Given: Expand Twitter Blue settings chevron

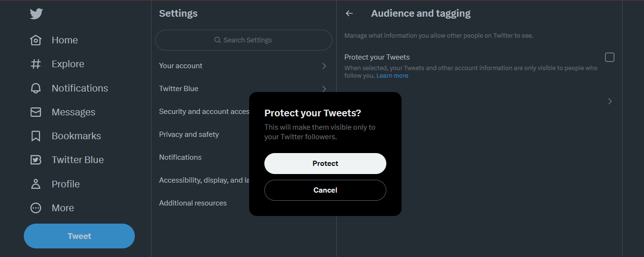Looking at the screenshot, I should pyautogui.click(x=324, y=89).
